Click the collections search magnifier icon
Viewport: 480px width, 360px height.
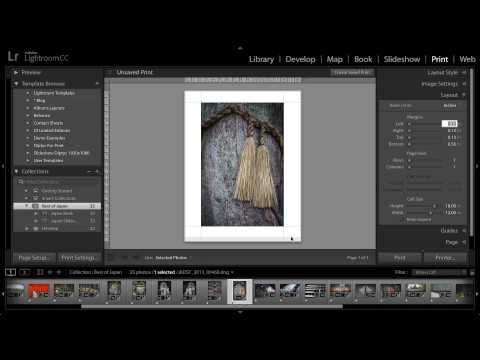pyautogui.click(x=20, y=182)
